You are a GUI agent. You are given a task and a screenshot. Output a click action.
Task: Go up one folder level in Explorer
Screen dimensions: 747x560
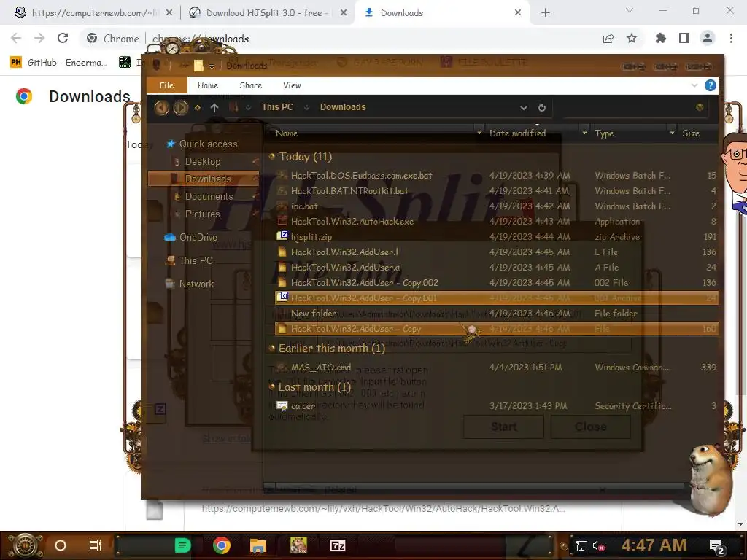[x=214, y=108]
